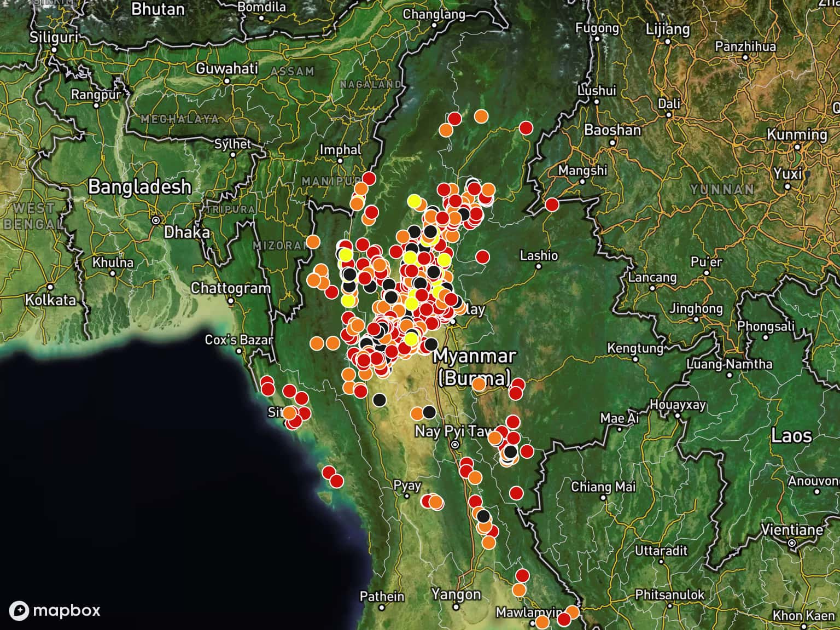Select the Kunming city label

pos(797,135)
